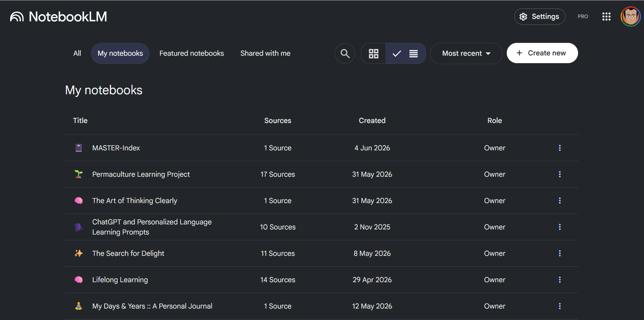The height and width of the screenshot is (320, 644).
Task: Click the 8 May 2026 created date
Action: (x=372, y=253)
